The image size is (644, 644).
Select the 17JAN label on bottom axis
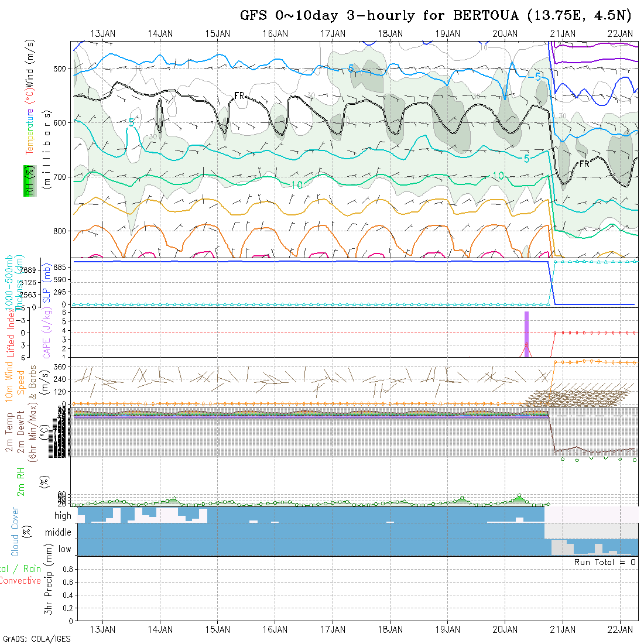[x=333, y=629]
